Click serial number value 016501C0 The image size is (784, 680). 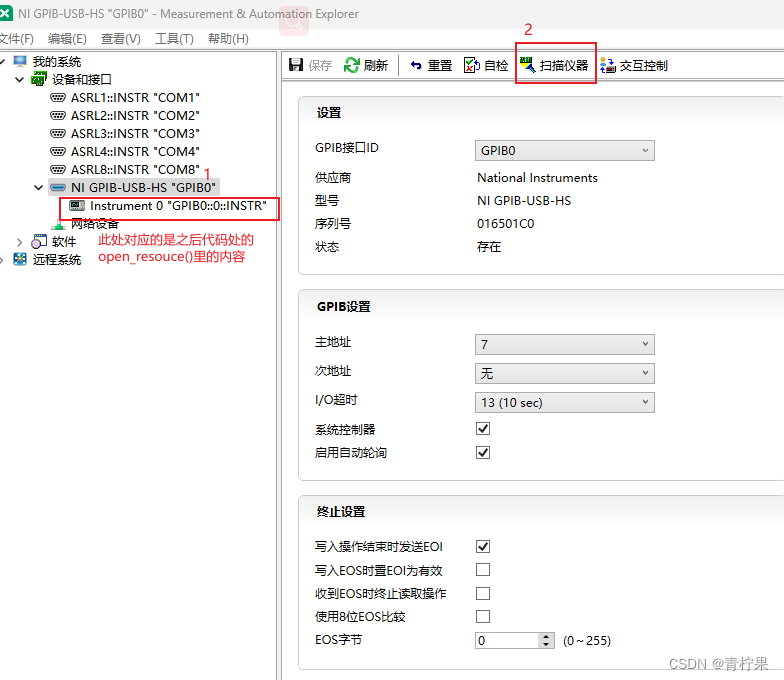click(x=506, y=224)
